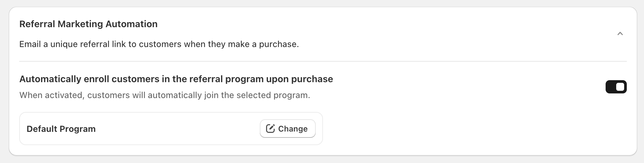Screen dimensions: 644x163
Task: Click the horizontal divider under the description
Action: [x=323, y=61]
